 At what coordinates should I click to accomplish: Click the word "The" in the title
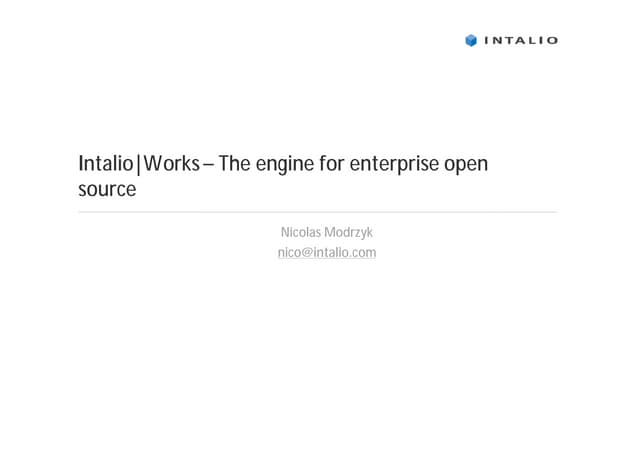tap(234, 164)
